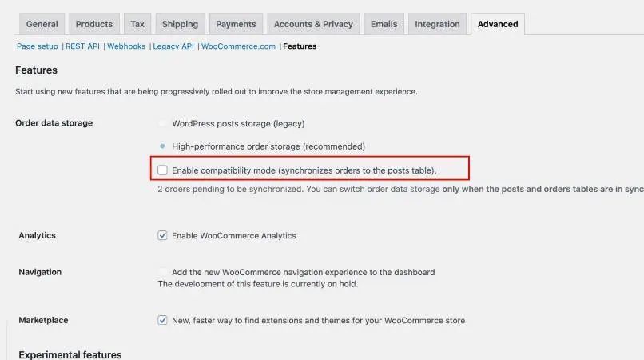Open the Legacy API section
The image size is (644, 360).
(x=173, y=46)
